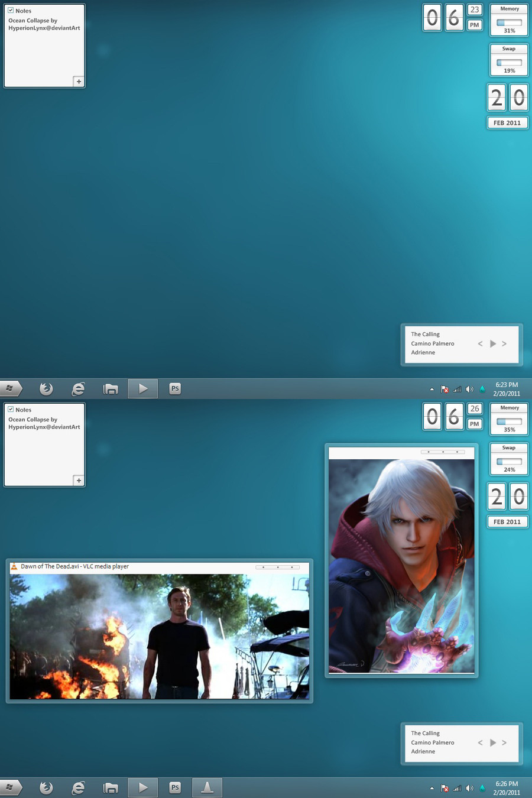Screen dimensions: 532x798
Task: Open Internet Explorer on the 6:23 PM taskbar
Action: 78,388
